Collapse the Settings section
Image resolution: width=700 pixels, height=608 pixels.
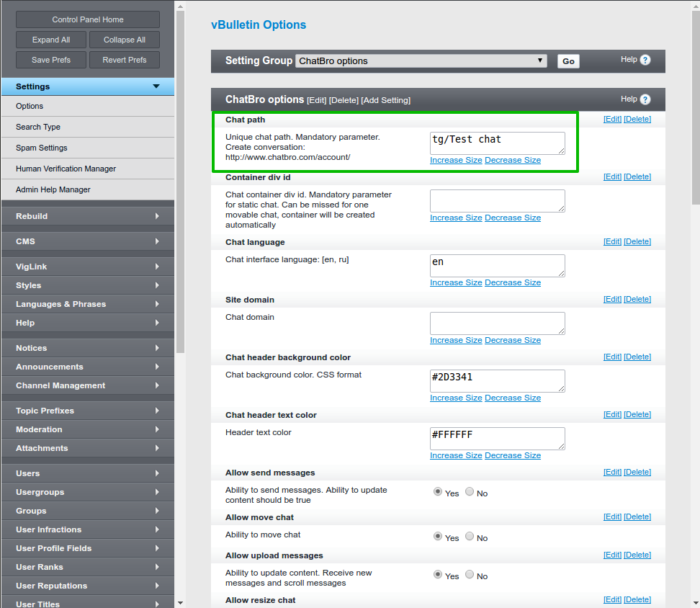[88, 86]
